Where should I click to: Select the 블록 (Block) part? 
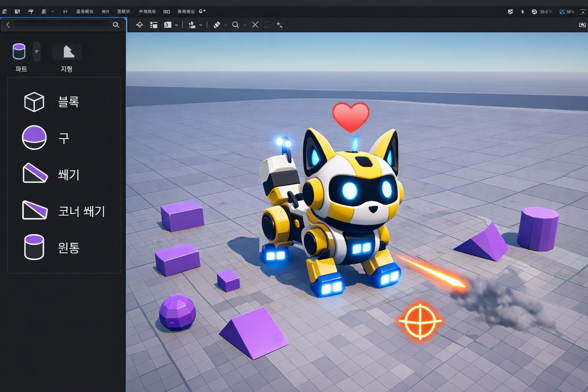click(x=51, y=102)
